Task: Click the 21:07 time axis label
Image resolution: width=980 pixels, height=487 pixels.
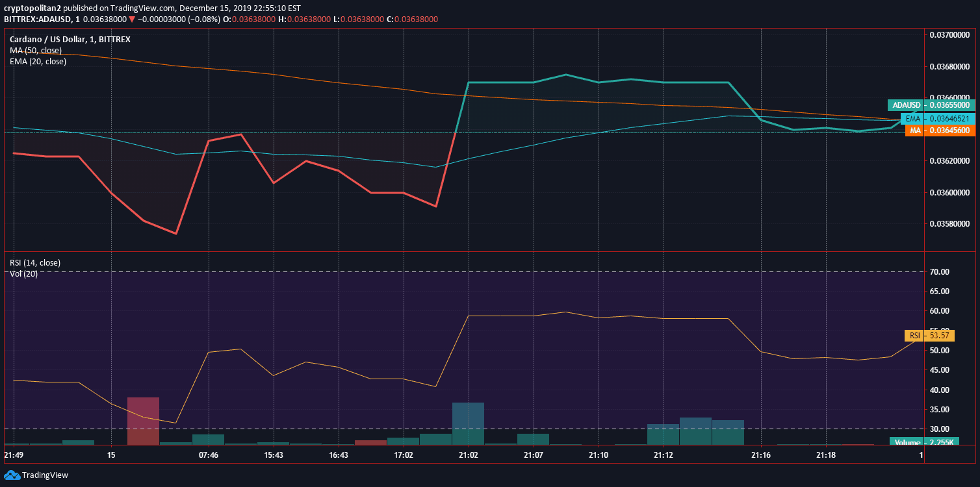Action: coord(534,455)
